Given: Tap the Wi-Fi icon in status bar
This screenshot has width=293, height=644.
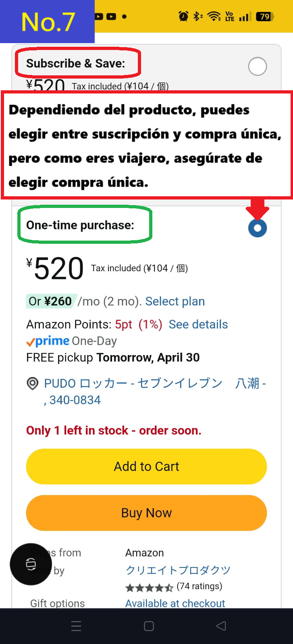Looking at the screenshot, I should [214, 17].
